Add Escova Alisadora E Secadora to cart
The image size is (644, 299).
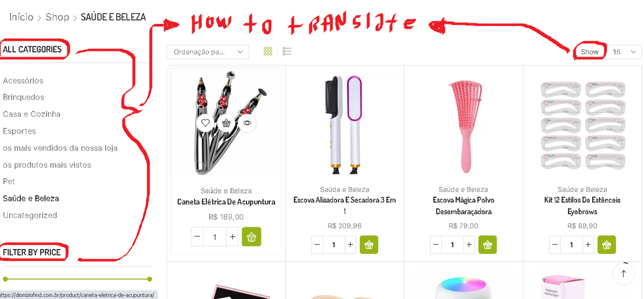[x=369, y=245]
